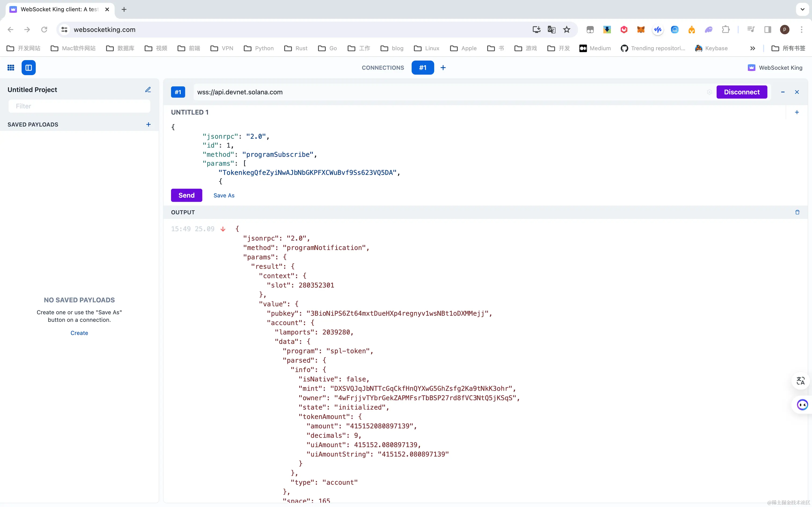Open the MetaMask fox extension
The height and width of the screenshot is (507, 812).
click(x=640, y=30)
